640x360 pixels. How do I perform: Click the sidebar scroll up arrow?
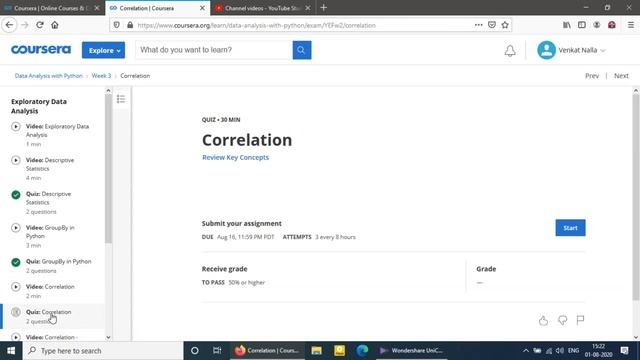point(108,91)
